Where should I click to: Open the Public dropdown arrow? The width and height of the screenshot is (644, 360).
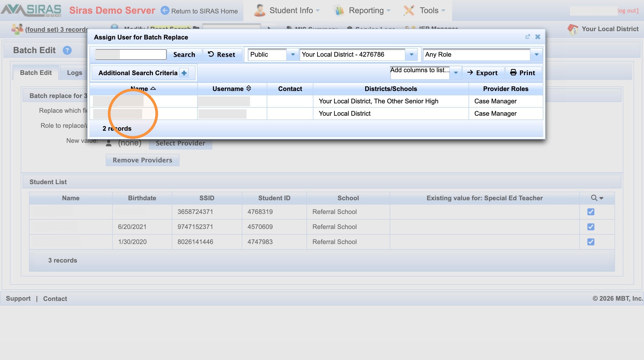click(x=293, y=54)
